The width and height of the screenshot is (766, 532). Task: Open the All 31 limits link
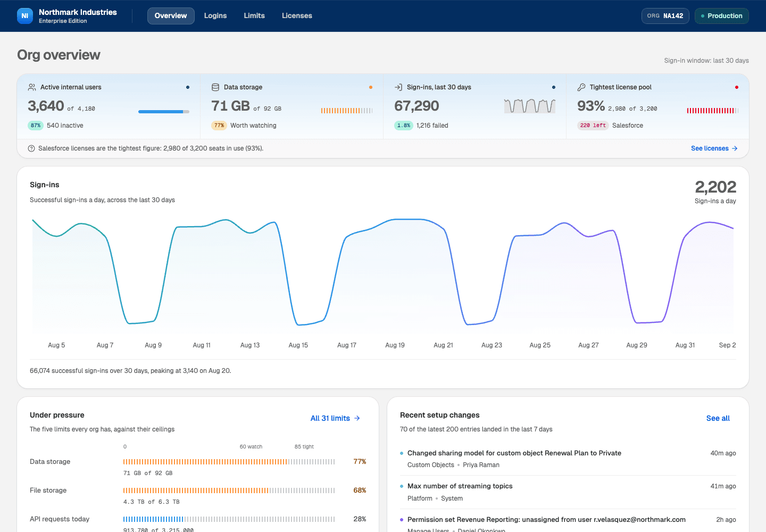click(x=336, y=418)
